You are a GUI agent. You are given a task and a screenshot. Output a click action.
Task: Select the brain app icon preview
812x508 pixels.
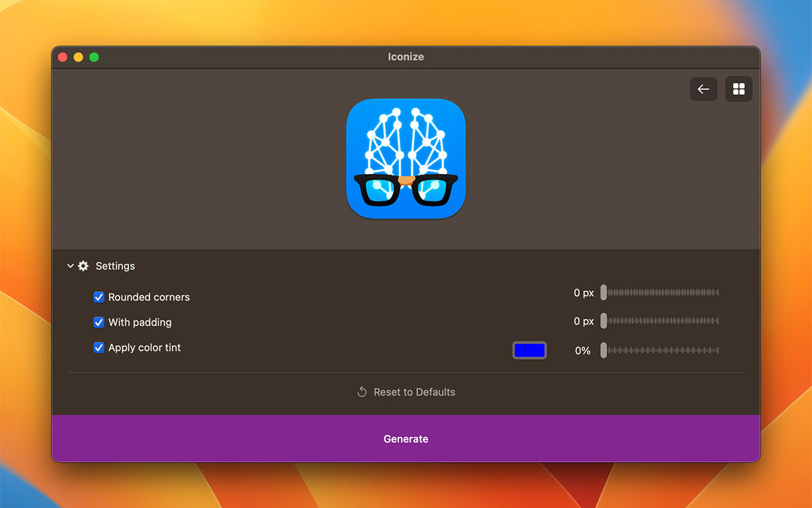406,158
